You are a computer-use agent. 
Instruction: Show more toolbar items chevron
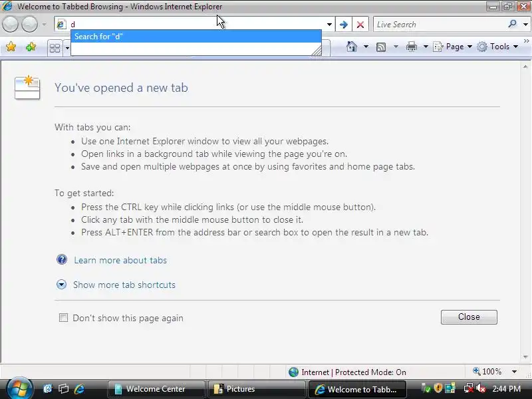(x=527, y=41)
